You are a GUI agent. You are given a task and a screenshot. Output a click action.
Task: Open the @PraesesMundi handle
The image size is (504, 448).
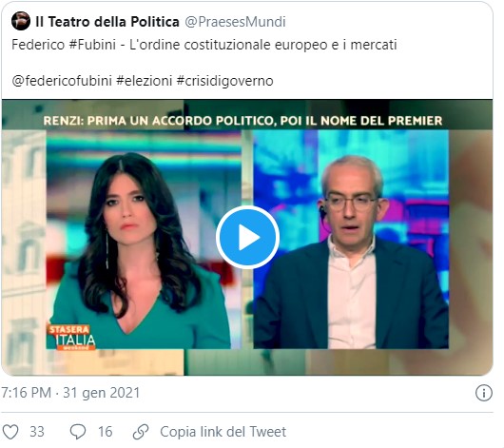point(235,22)
